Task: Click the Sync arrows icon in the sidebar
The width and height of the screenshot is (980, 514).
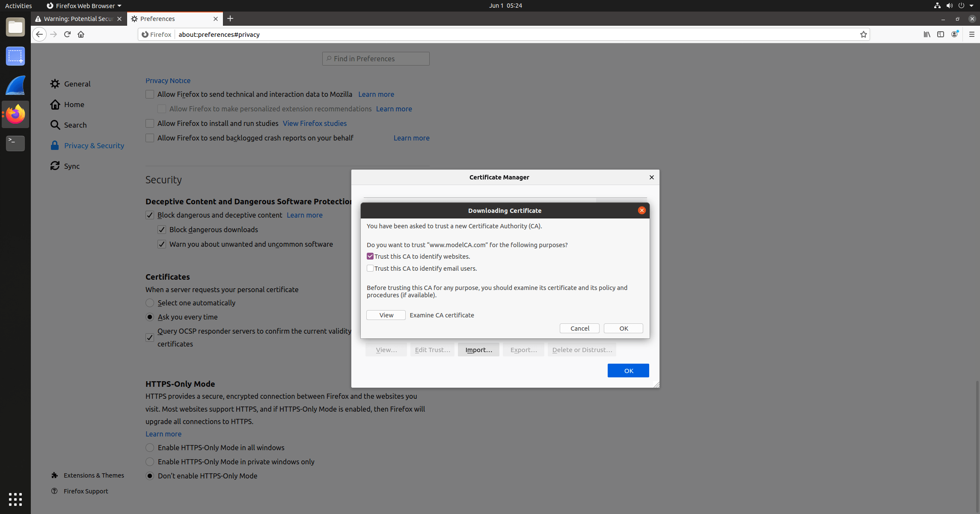Action: (x=55, y=166)
